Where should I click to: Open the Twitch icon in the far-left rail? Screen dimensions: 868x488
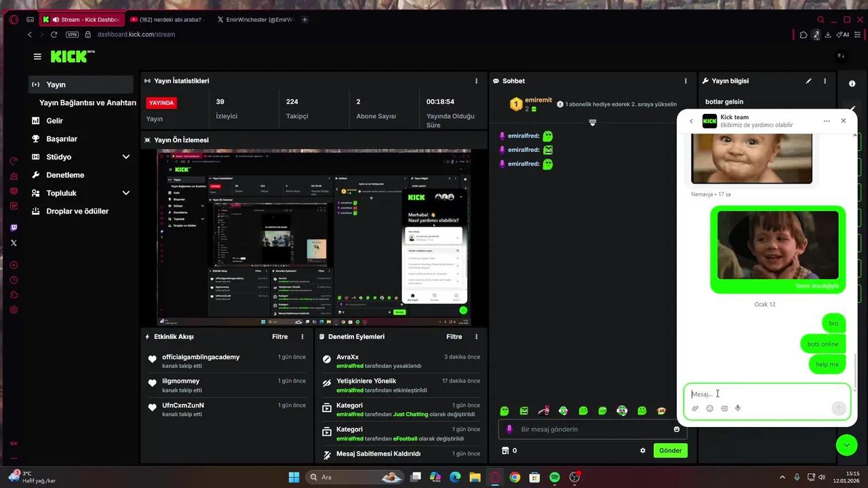(14, 227)
